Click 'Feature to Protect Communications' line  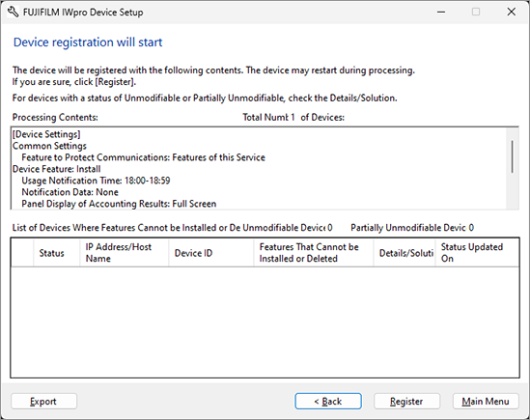click(x=143, y=157)
